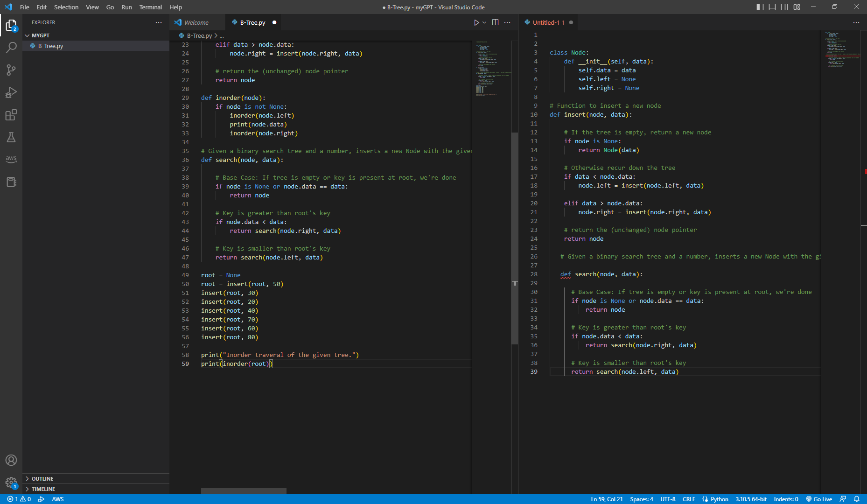Open breadcrumb ellipsis symbol after B-Tree.py

(222, 35)
